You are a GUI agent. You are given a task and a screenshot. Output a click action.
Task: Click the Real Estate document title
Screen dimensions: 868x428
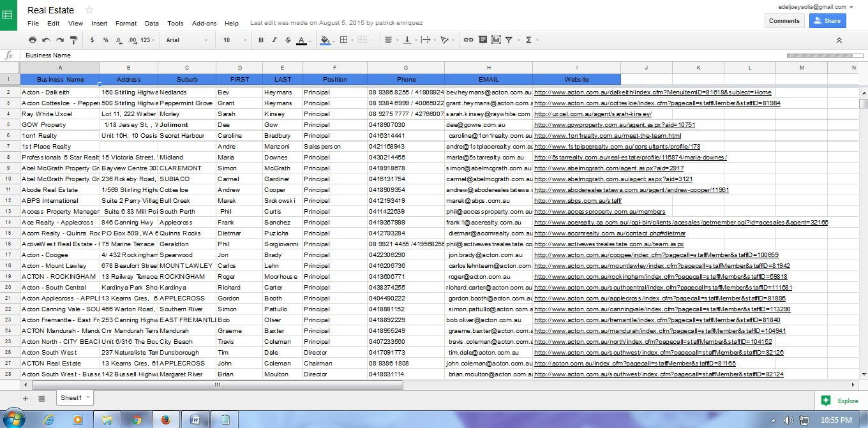(x=50, y=10)
